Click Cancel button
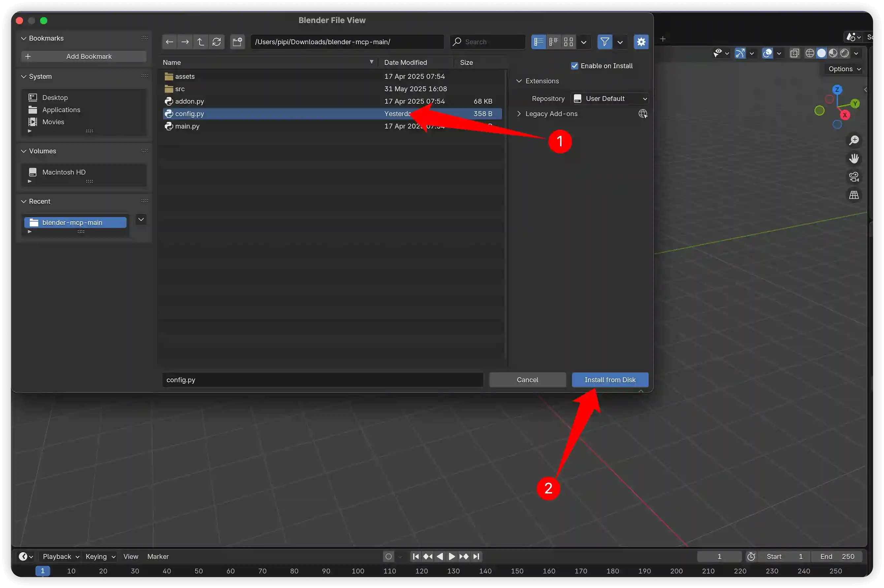This screenshot has height=588, width=884. [x=527, y=379]
